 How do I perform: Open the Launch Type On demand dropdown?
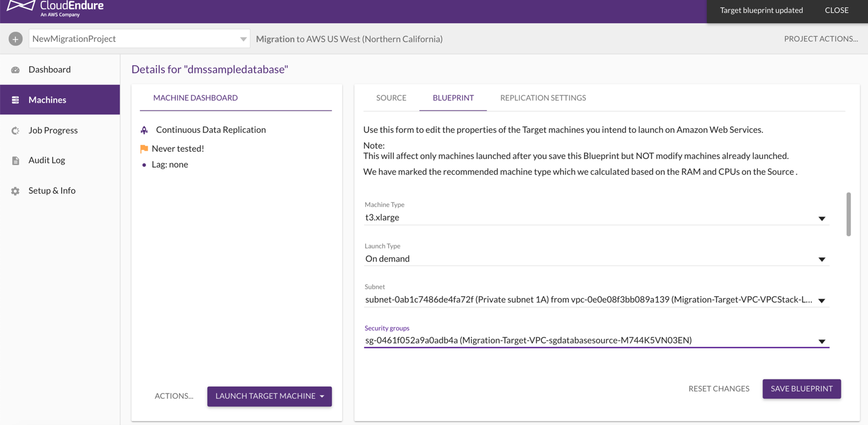[x=596, y=259]
